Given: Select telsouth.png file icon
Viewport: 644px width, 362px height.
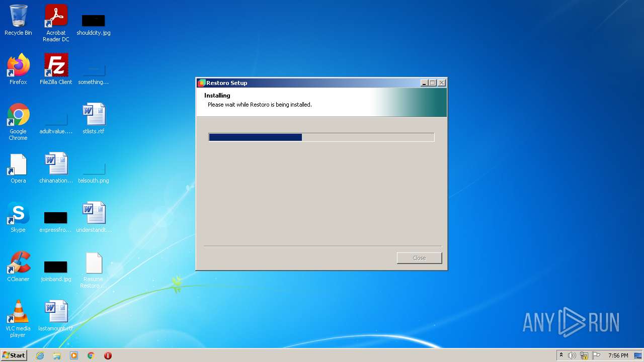Looking at the screenshot, I should [94, 172].
